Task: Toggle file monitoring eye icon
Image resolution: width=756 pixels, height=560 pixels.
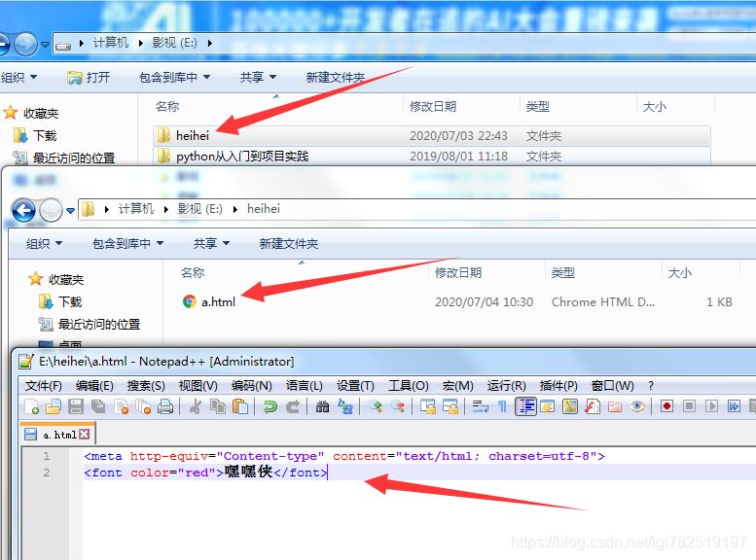Action: point(637,406)
